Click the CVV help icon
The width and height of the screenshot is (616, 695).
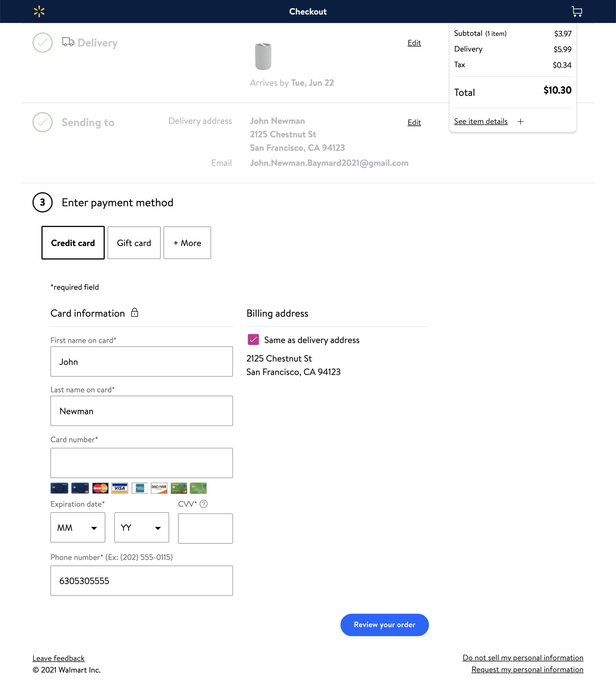[x=204, y=504]
